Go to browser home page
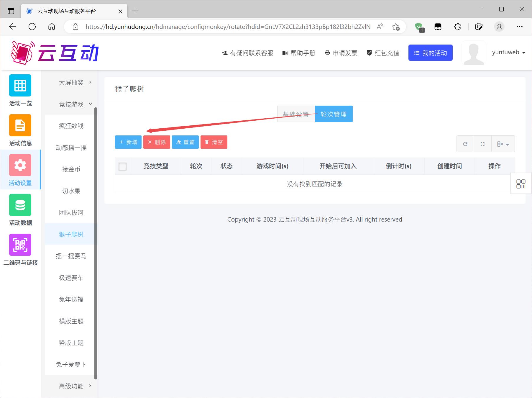532x398 pixels. (52, 27)
